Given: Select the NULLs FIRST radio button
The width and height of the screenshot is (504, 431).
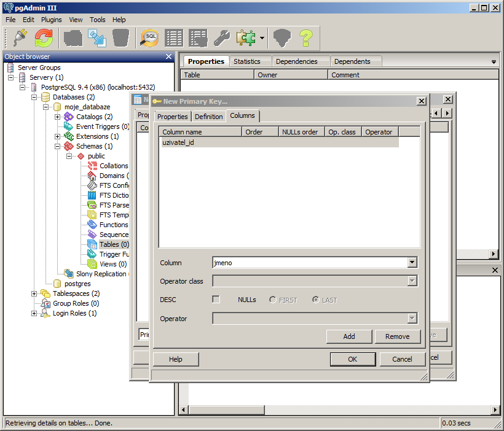Looking at the screenshot, I should [x=273, y=300].
